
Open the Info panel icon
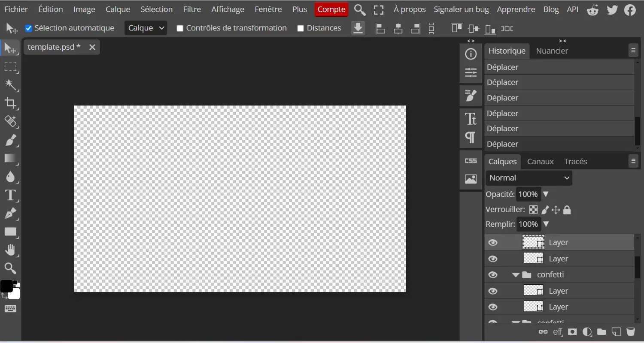coord(471,54)
